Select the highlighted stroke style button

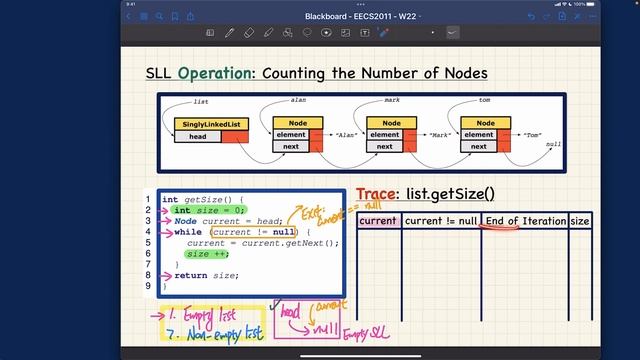(x=453, y=33)
